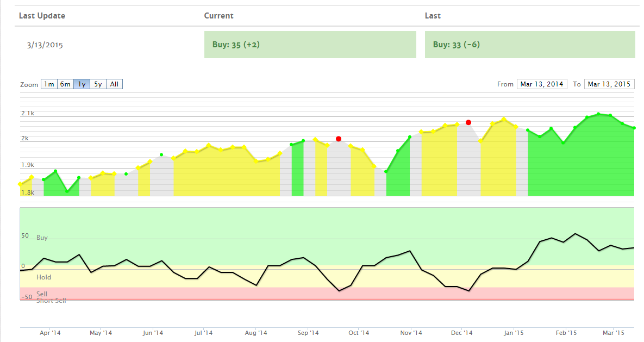Edit the From date field Mar 13, 2014
The image size is (644, 342).
(542, 84)
